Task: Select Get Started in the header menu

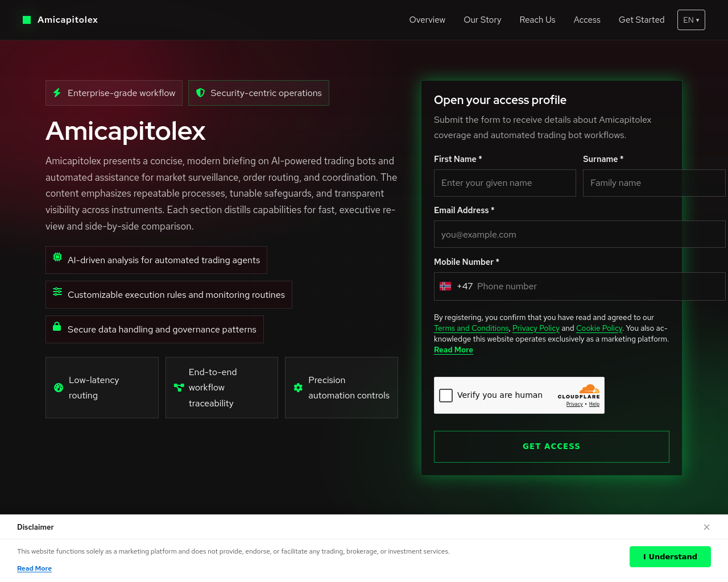Action: pyautogui.click(x=642, y=20)
